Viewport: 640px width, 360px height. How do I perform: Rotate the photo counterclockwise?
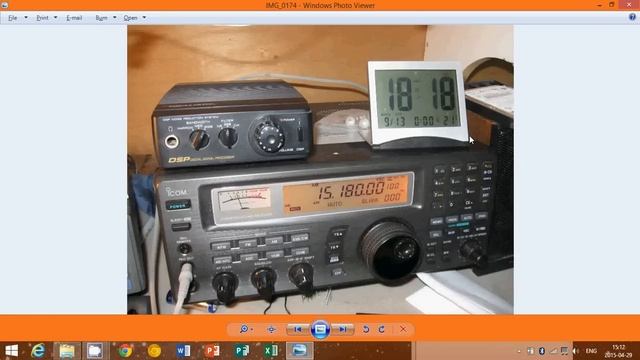click(x=366, y=329)
